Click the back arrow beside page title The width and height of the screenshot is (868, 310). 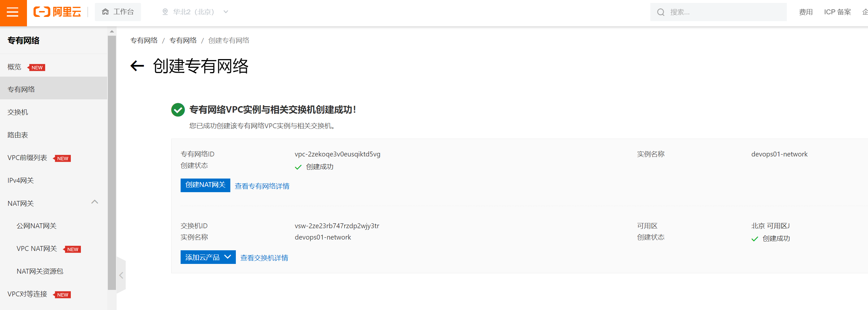[137, 66]
